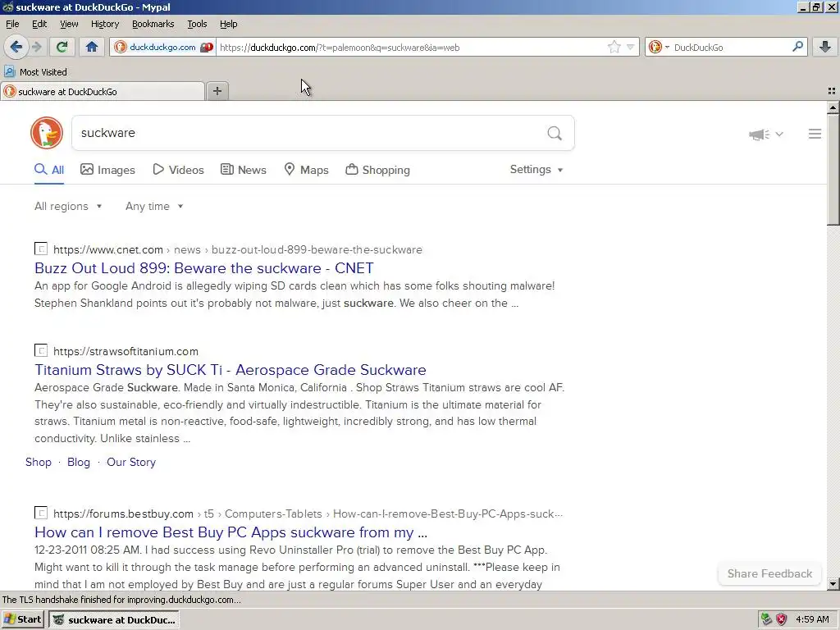Click the Mypal taskbar window button
This screenshot has width=840, height=630.
[114, 620]
